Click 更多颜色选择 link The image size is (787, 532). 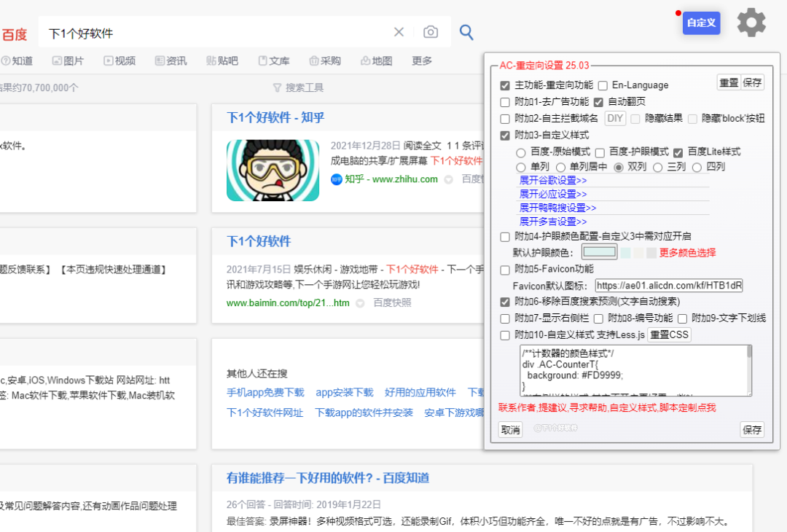coord(687,253)
